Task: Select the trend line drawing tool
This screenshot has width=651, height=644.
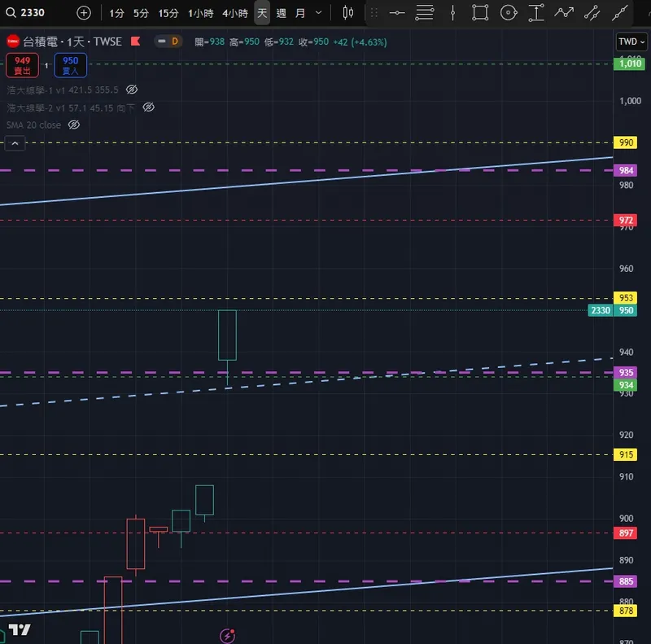Action: click(619, 13)
